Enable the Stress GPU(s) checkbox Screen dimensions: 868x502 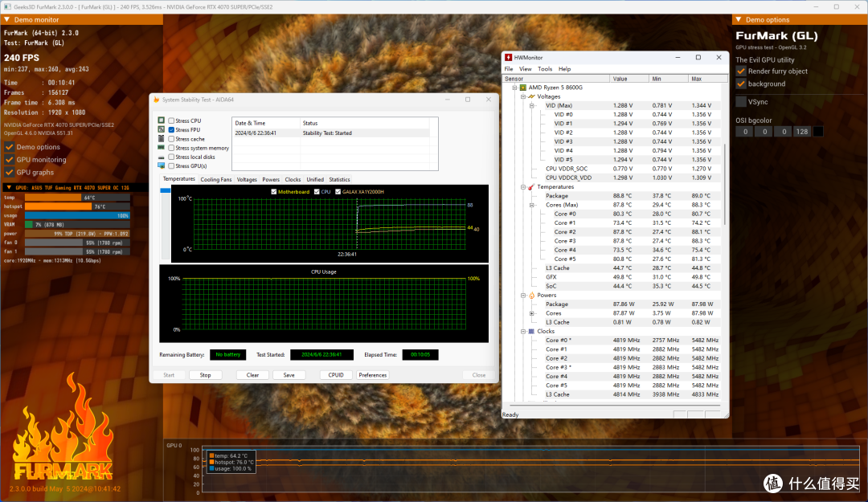(172, 165)
